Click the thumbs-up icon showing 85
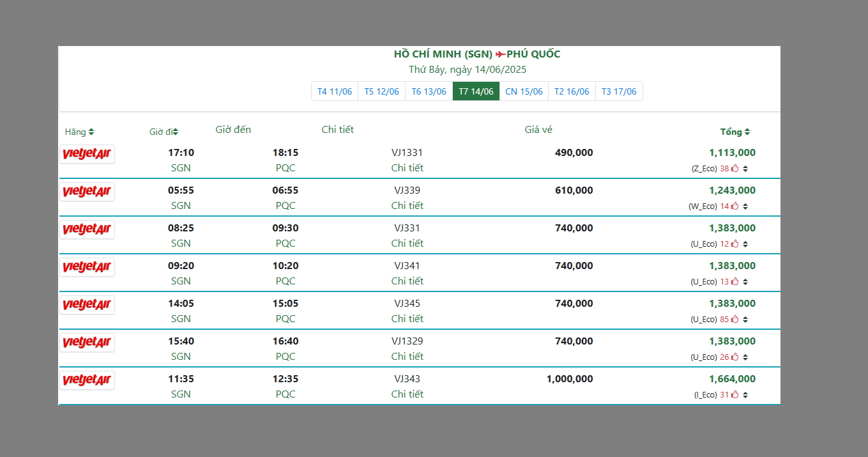This screenshot has height=457, width=868. 735,320
